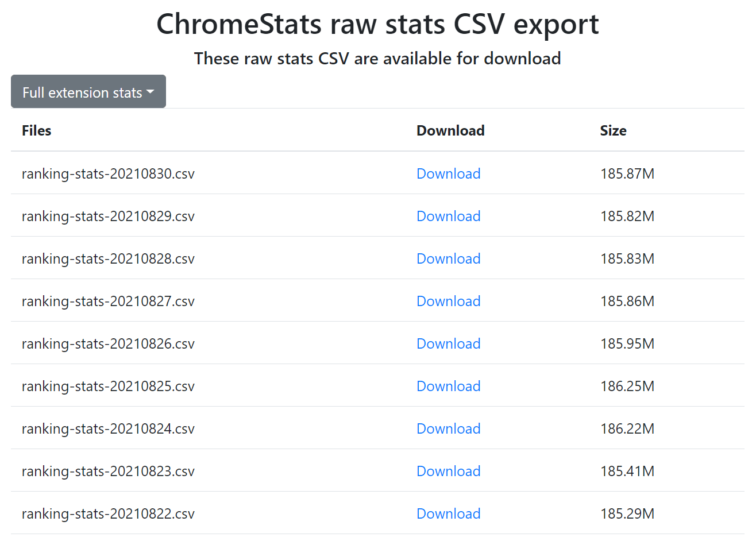The width and height of the screenshot is (756, 537).
Task: Download ranking-stats-20210829.csv
Action: 448,216
